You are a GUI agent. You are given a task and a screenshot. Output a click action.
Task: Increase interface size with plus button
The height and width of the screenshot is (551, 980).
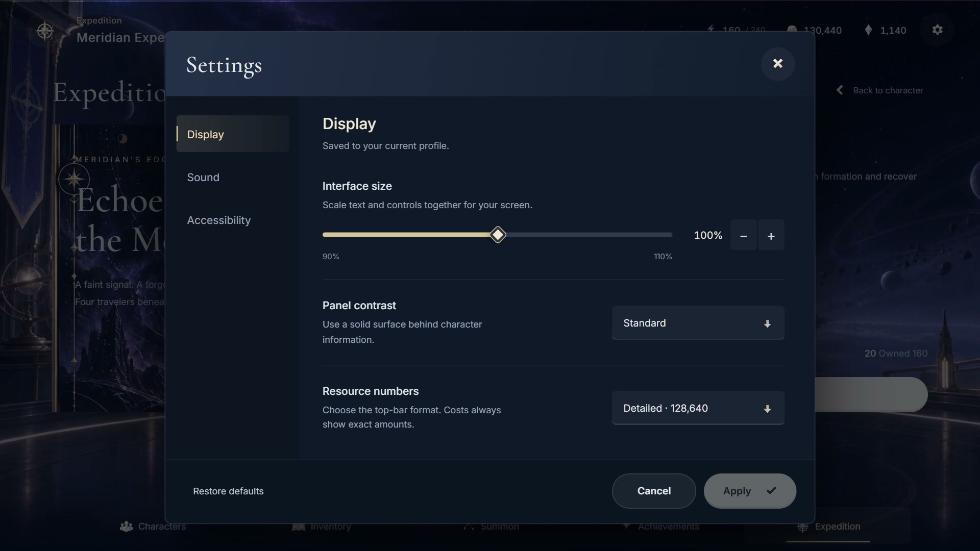(x=771, y=235)
